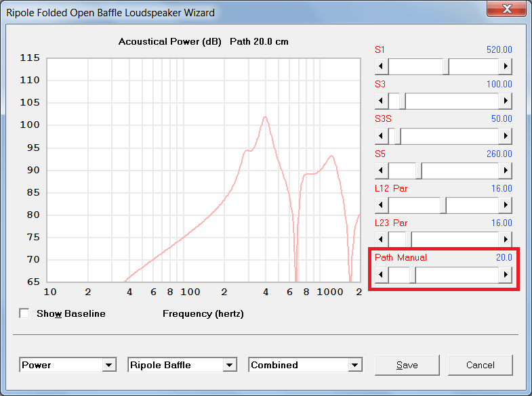
Task: Decrease L12 Par using left arrow
Action: tap(382, 205)
